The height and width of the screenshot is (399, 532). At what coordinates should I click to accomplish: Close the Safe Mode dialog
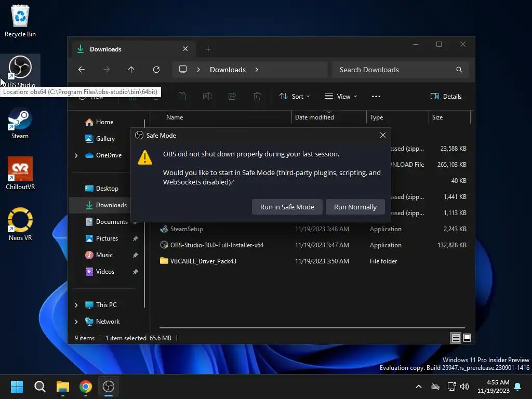click(x=383, y=135)
